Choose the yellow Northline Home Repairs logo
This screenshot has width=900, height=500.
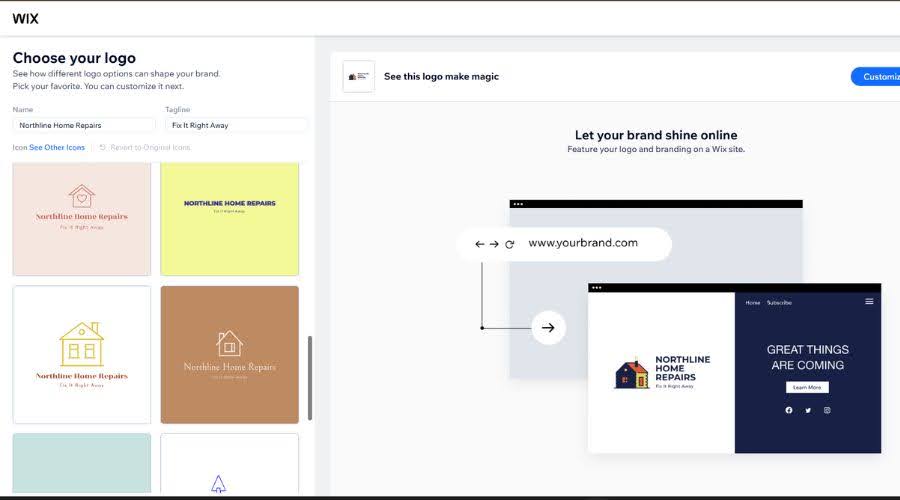coord(230,219)
